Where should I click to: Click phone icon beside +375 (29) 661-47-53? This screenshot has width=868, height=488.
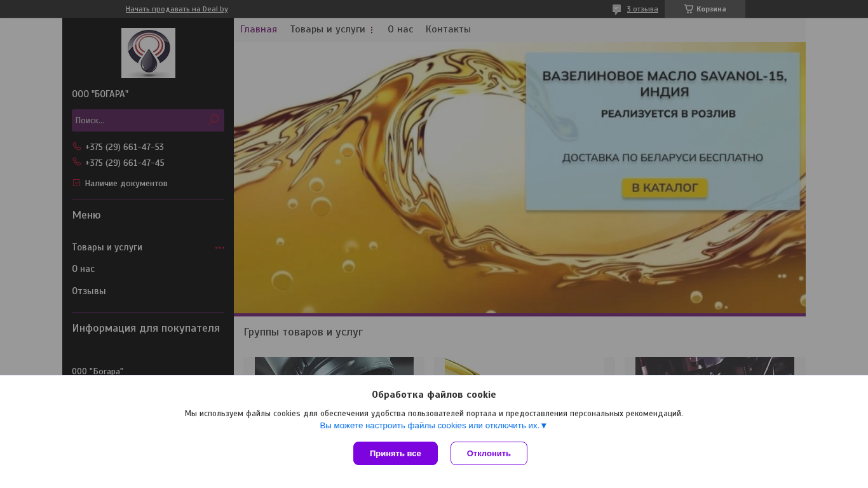(77, 146)
